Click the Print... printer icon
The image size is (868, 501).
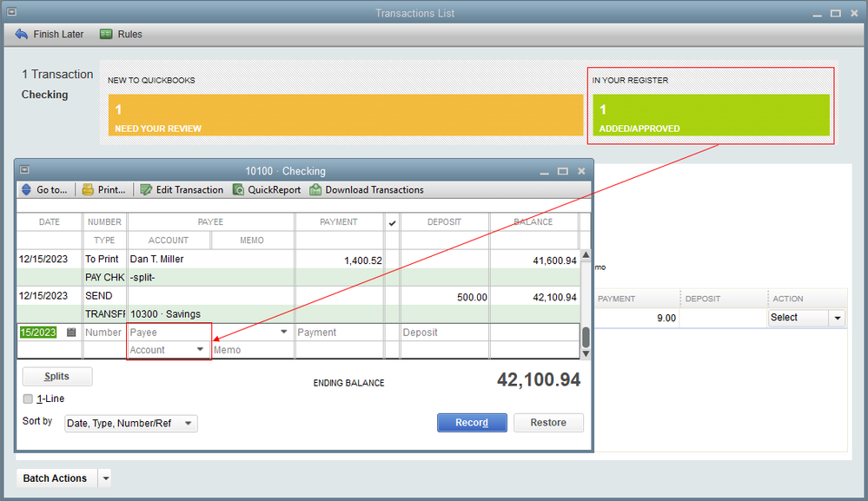(x=88, y=189)
